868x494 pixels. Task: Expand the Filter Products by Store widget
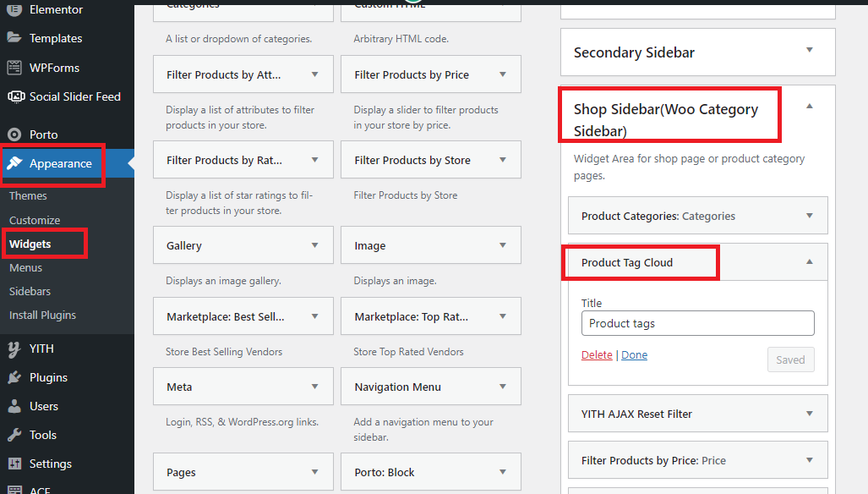[503, 159]
